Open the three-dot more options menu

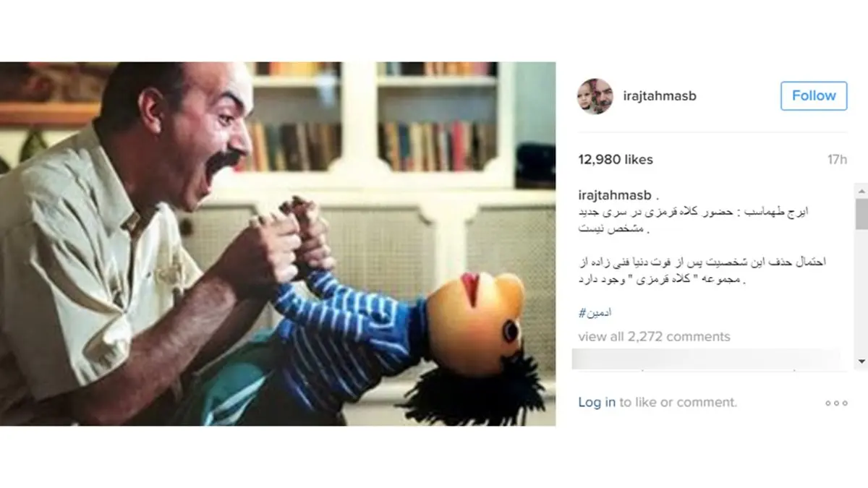click(x=835, y=403)
